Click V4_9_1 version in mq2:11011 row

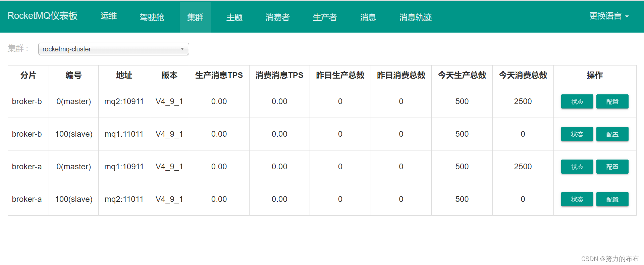(x=169, y=199)
